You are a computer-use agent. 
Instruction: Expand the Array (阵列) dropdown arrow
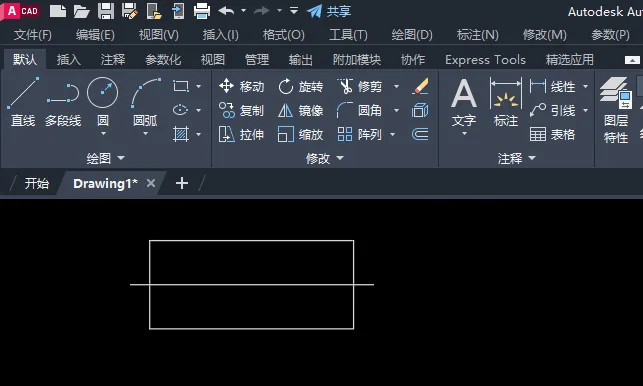tap(392, 134)
